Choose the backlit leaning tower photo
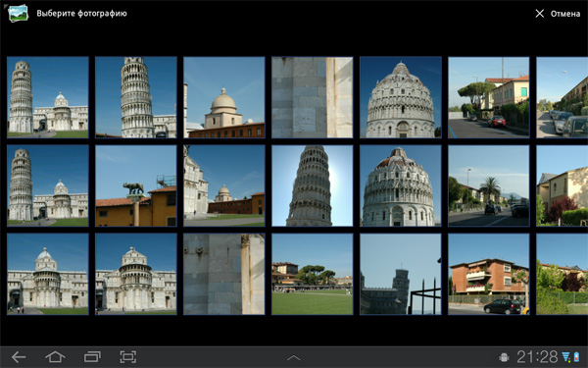588x368 pixels. (x=312, y=185)
